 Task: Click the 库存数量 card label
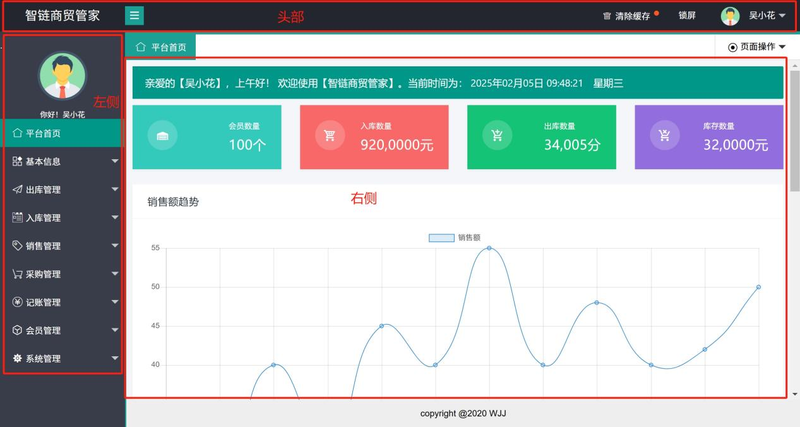click(719, 126)
